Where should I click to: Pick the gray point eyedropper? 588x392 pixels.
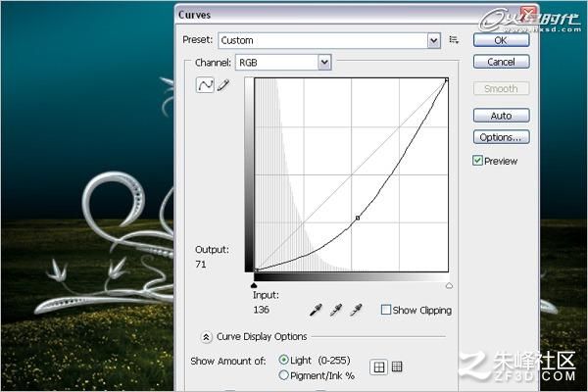[x=336, y=311]
